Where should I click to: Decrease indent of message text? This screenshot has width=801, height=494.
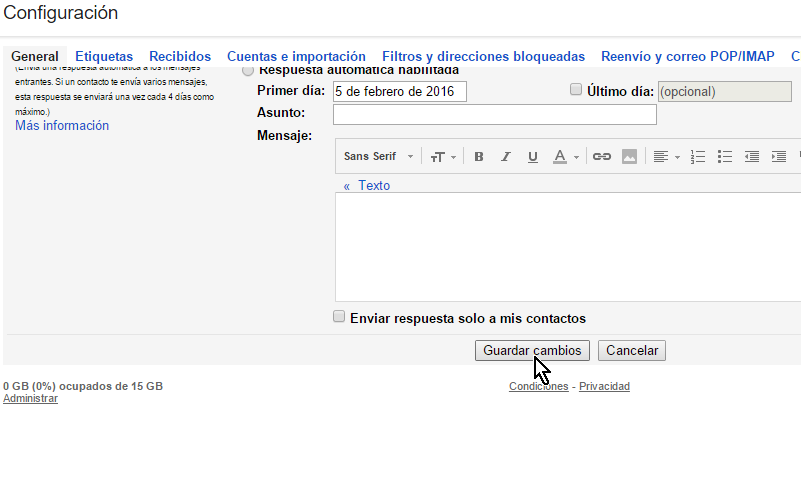click(x=751, y=157)
